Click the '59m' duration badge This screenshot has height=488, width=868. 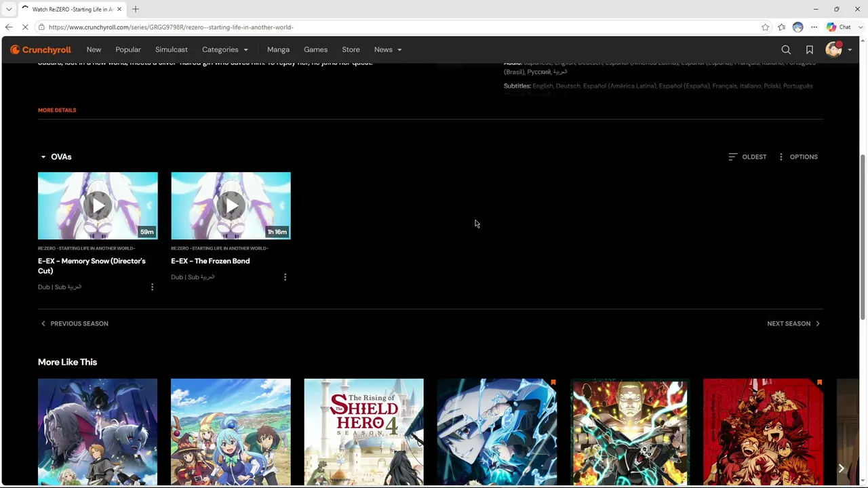[x=147, y=232]
